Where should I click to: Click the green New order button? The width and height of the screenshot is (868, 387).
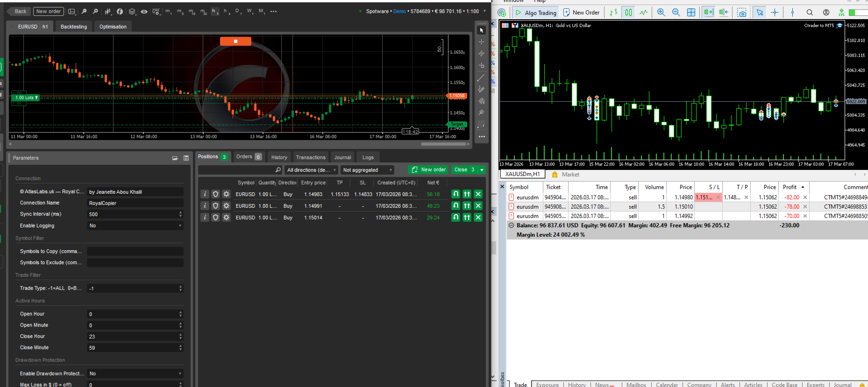(428, 170)
